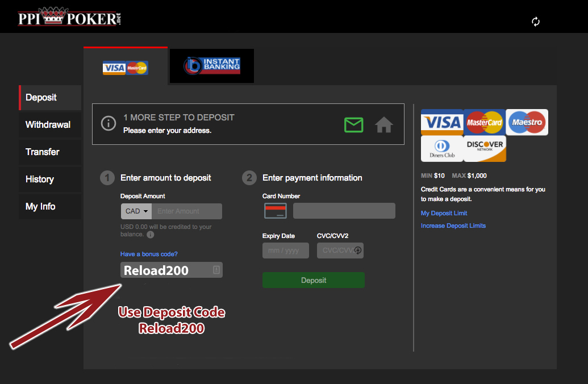Click the Discover Network card logo

[485, 149]
